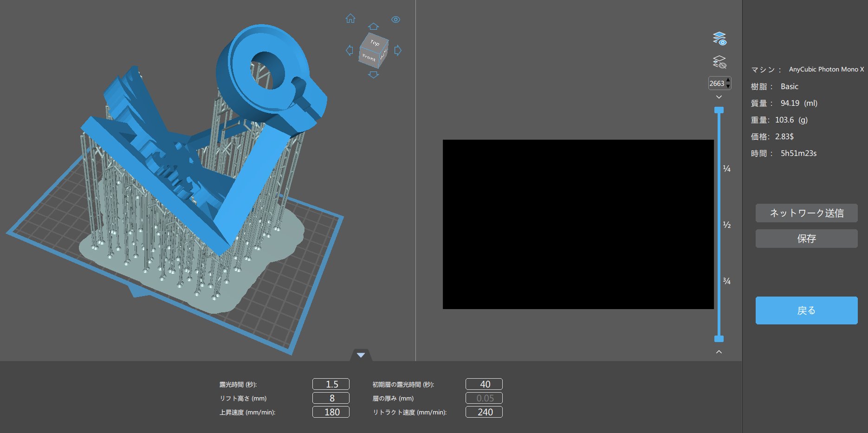Click the downward rotation arrow below the view cube

(x=373, y=75)
